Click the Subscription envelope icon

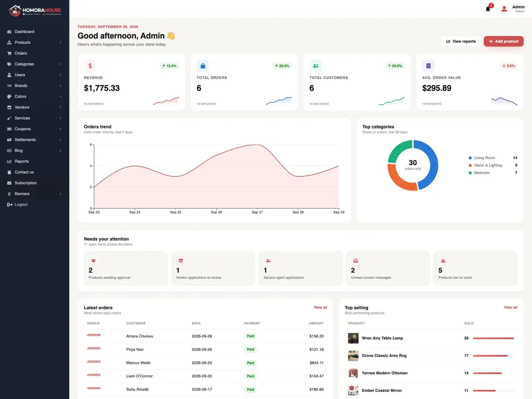tap(10, 183)
